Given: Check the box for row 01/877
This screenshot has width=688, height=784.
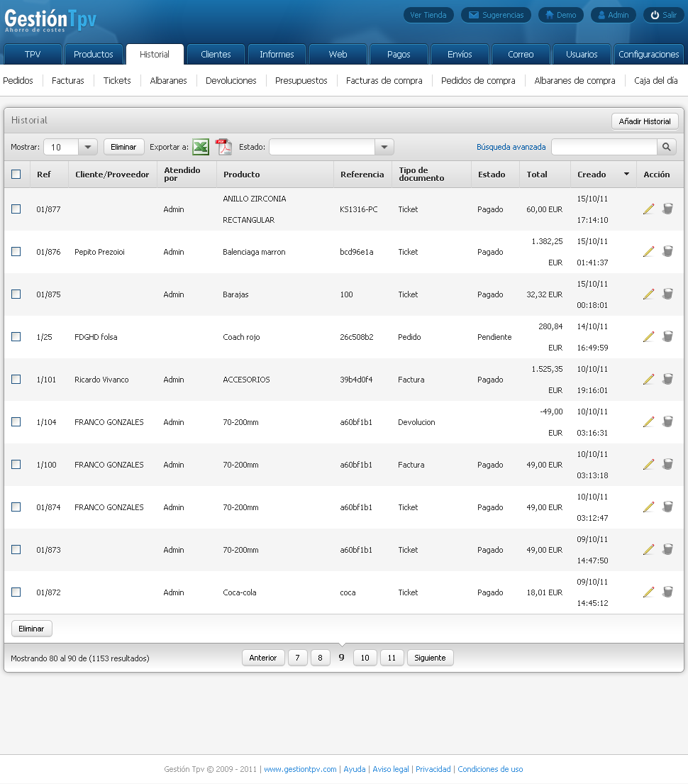Looking at the screenshot, I should pyautogui.click(x=16, y=209).
